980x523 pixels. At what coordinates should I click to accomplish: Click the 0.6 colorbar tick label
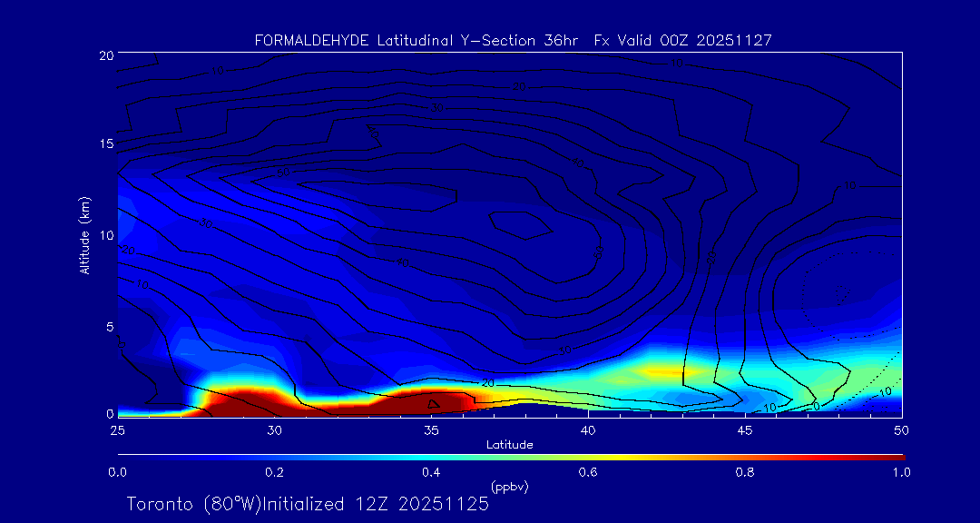(588, 472)
